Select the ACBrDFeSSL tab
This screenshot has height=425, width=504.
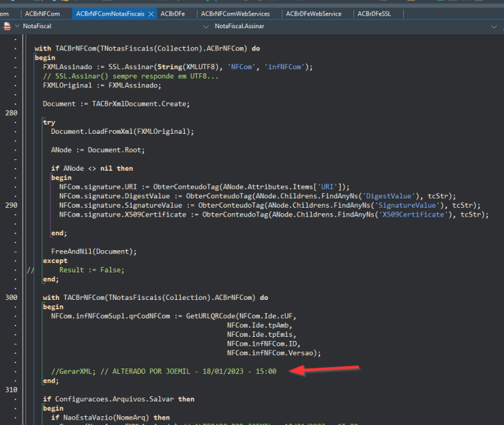click(374, 14)
